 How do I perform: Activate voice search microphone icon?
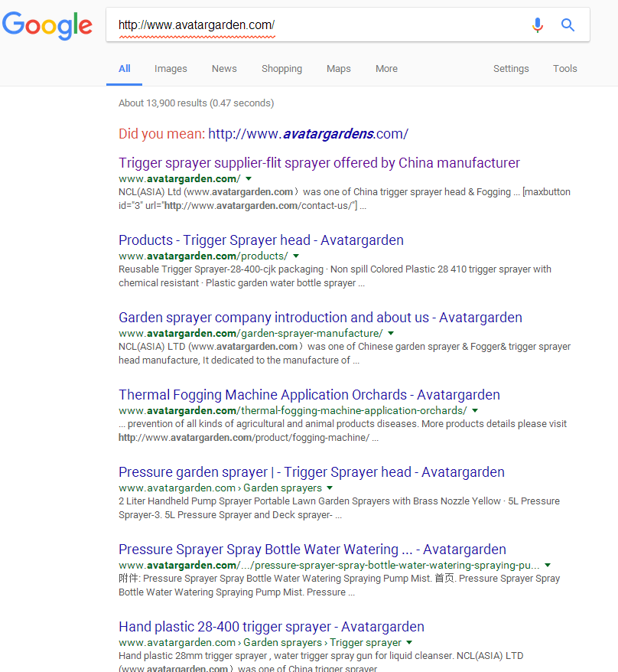pos(538,25)
